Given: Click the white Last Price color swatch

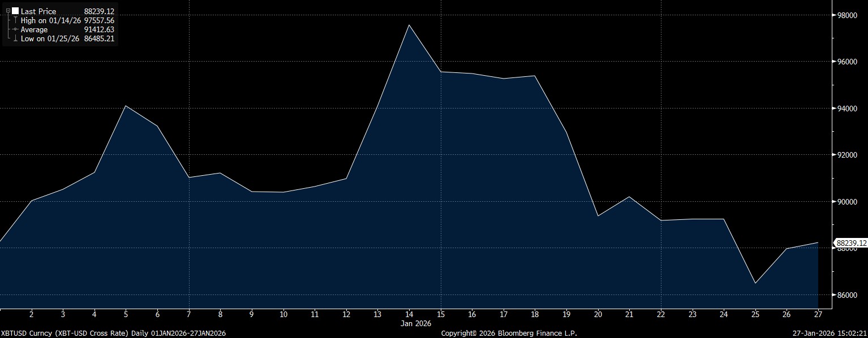Looking at the screenshot, I should coord(15,11).
